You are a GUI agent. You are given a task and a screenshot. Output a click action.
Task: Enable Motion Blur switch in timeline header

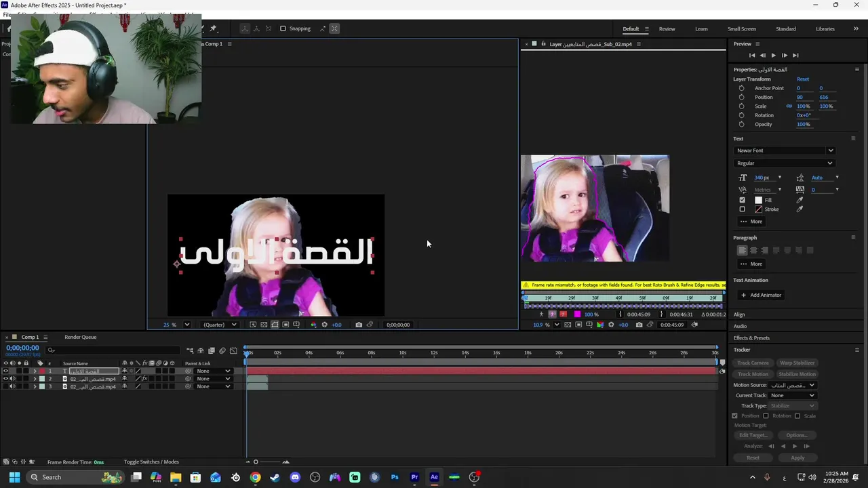(222, 350)
